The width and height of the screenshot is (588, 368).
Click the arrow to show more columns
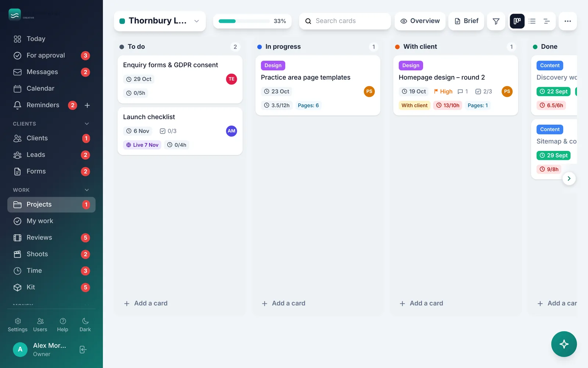point(569,178)
